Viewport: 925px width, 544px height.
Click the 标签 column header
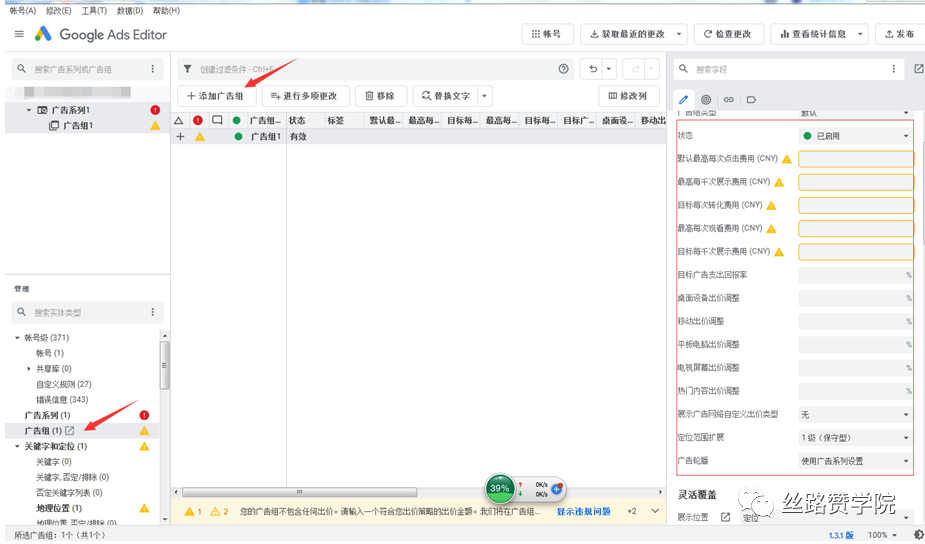pyautogui.click(x=336, y=120)
